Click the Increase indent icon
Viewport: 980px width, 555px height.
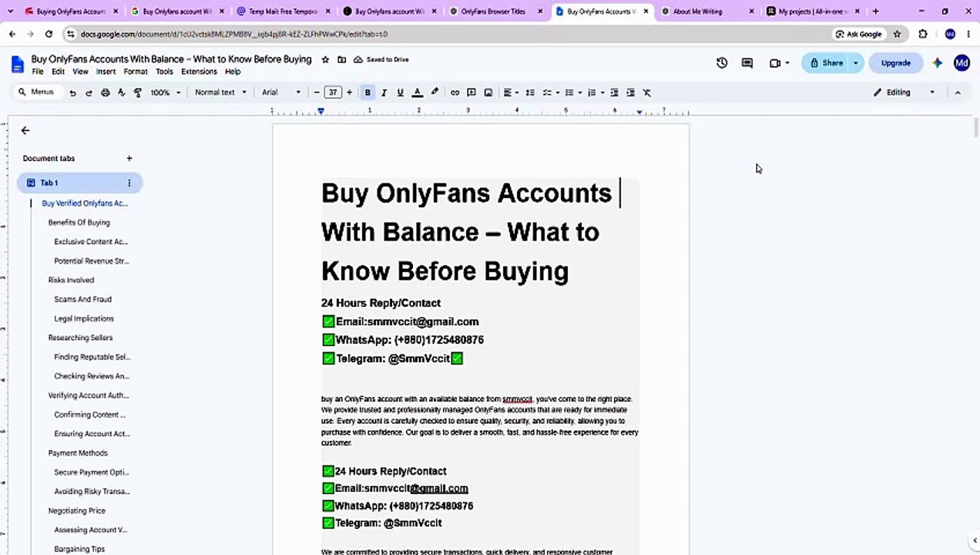click(630, 92)
